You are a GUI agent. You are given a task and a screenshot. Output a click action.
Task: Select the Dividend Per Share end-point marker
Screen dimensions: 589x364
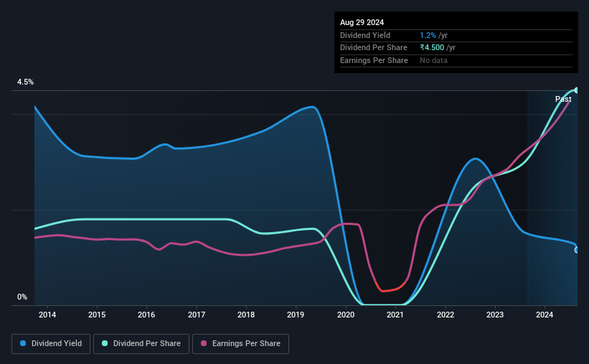click(577, 90)
